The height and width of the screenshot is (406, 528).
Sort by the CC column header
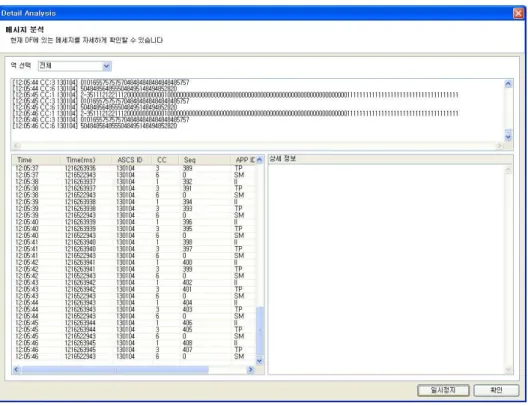[x=166, y=160]
